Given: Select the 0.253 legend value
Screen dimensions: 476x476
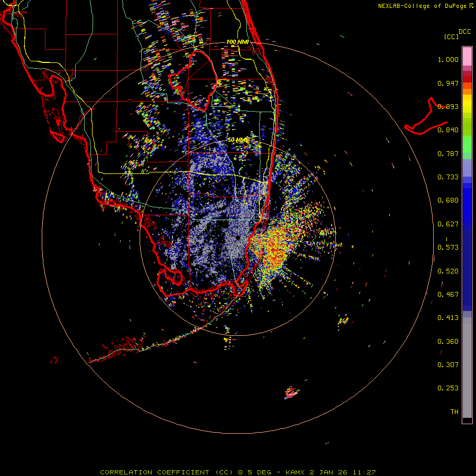Looking at the screenshot, I should click(448, 388).
